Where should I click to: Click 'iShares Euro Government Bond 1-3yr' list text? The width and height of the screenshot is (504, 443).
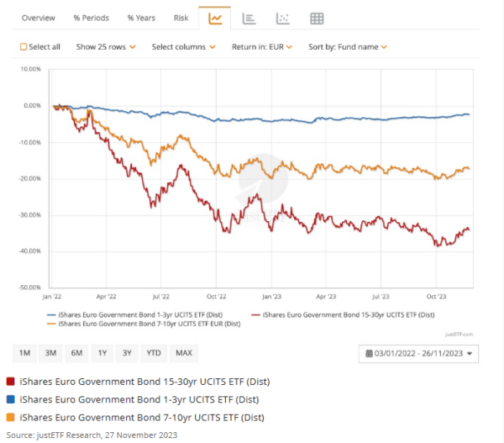139,399
